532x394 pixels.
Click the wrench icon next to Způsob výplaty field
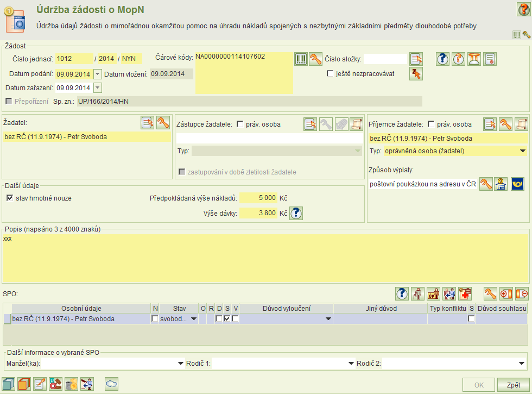point(486,184)
